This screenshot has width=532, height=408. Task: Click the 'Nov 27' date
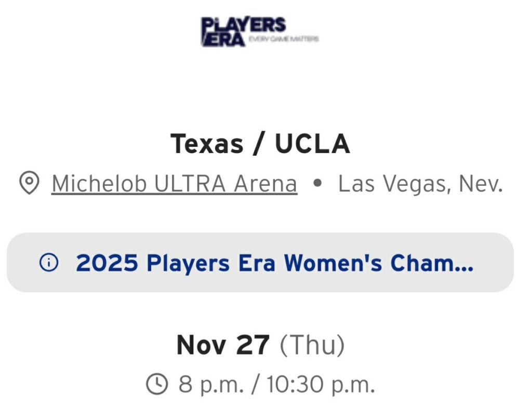[223, 345]
